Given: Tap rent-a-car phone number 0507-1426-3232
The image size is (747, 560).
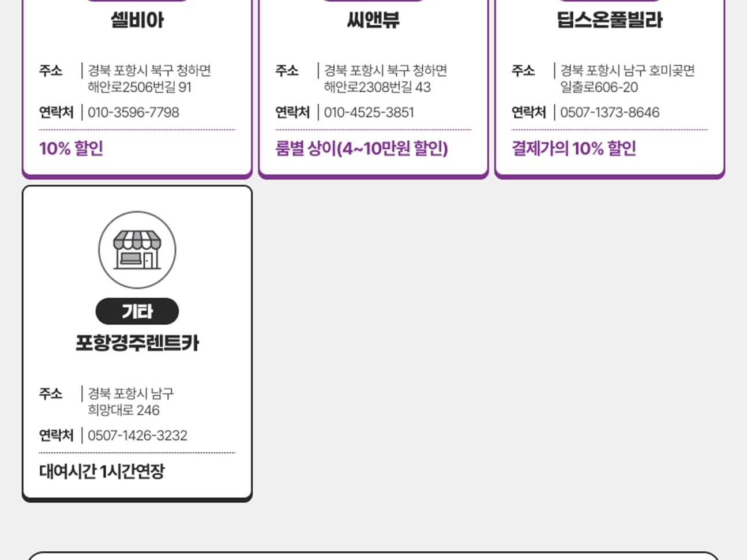Looking at the screenshot, I should pyautogui.click(x=137, y=435).
